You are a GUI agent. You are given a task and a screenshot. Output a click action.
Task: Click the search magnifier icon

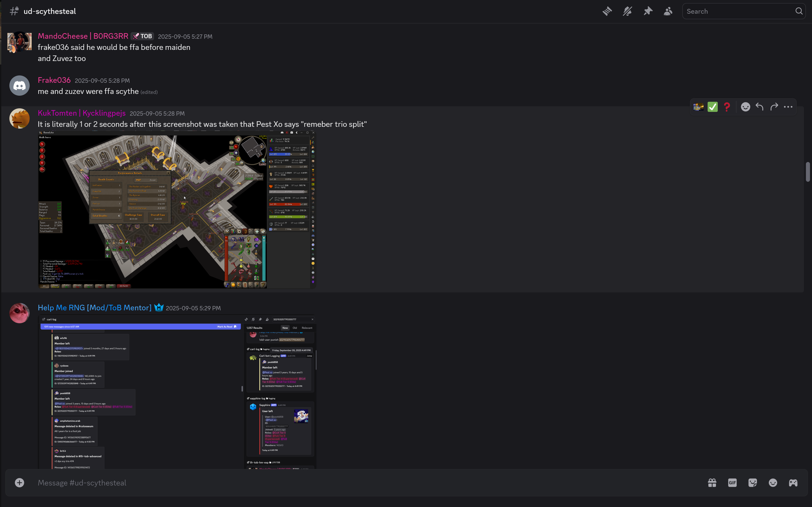(799, 11)
